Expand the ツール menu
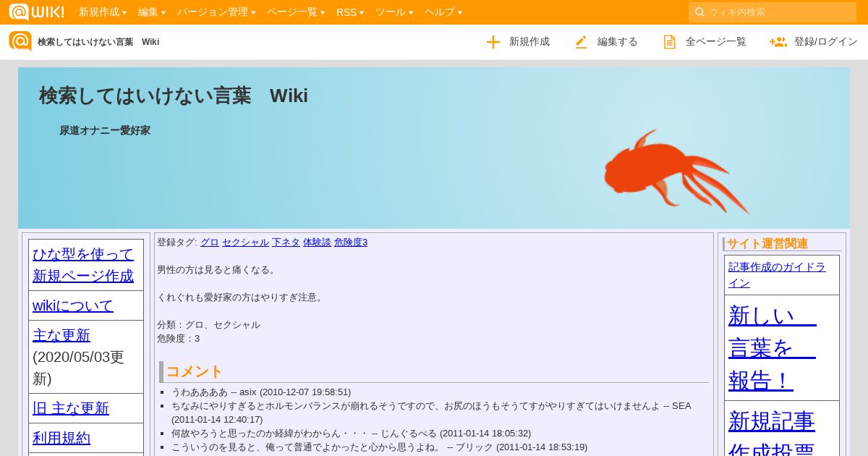The height and width of the screenshot is (456, 868). pos(394,12)
